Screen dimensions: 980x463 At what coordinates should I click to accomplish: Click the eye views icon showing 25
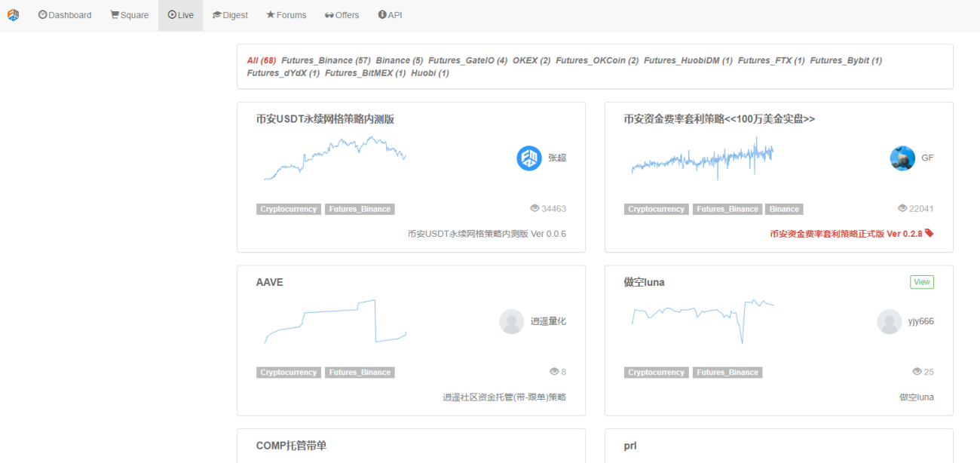(x=917, y=372)
